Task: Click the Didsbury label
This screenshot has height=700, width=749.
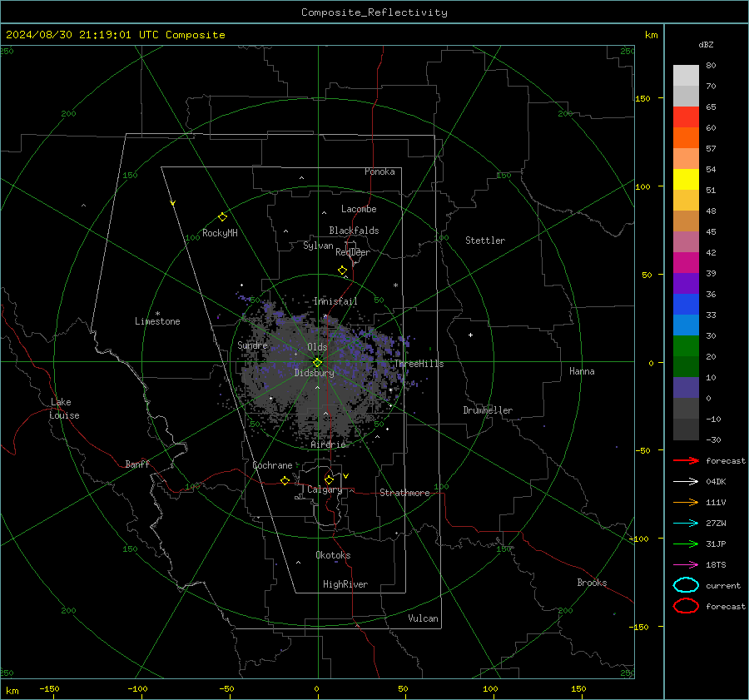Action: [x=314, y=373]
